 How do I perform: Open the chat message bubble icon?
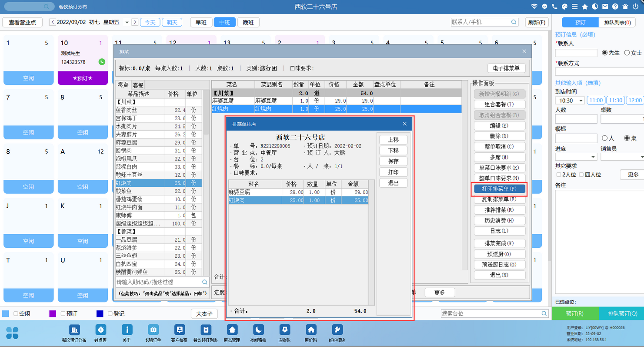coord(544,7)
